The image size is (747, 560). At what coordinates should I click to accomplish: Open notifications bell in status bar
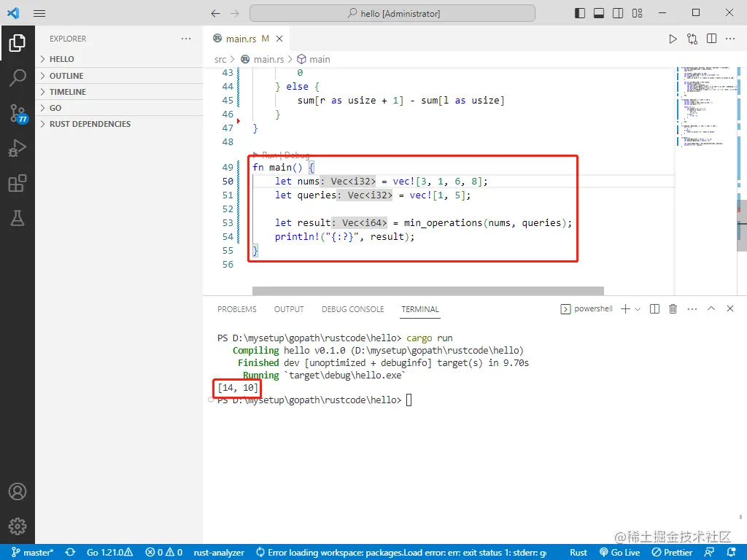(x=732, y=553)
